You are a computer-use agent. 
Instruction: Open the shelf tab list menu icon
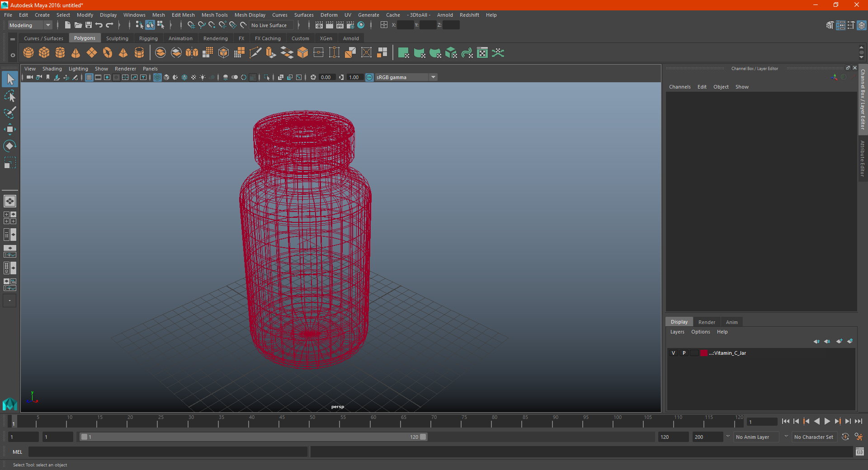[x=13, y=39]
